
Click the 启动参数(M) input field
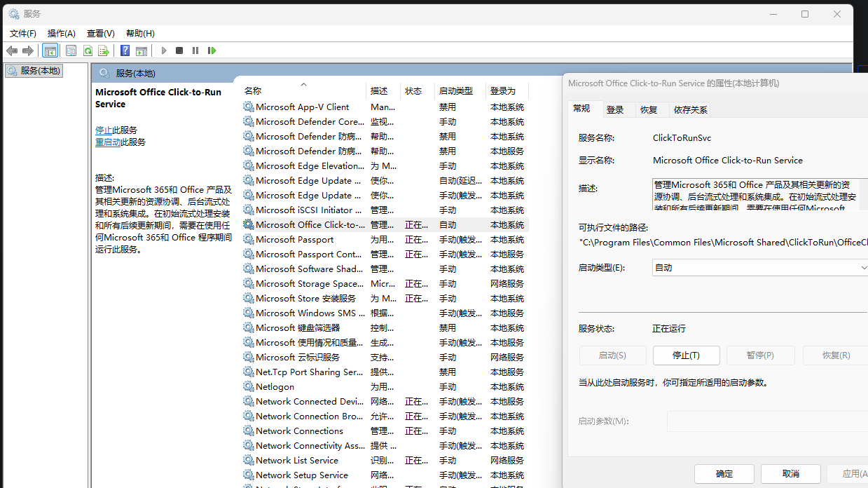[767, 421]
